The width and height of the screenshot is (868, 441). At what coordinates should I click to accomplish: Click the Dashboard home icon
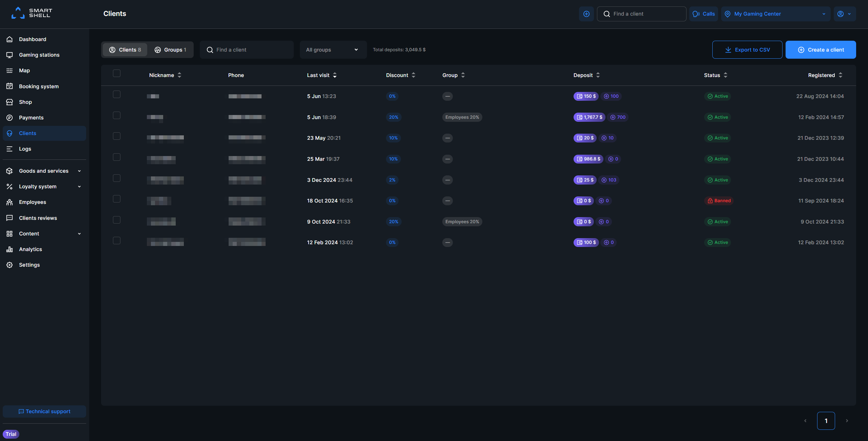point(9,39)
